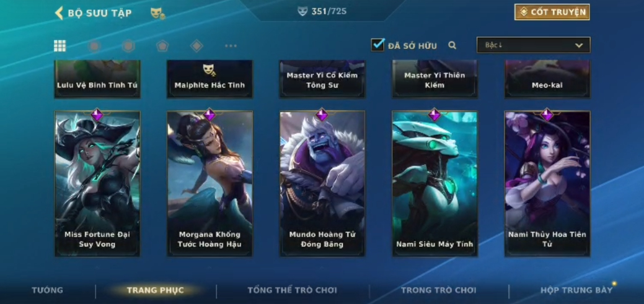Viewport: 644px width, 304px height.
Task: Open the Tổng Thể Trò Chơi tab
Action: click(292, 290)
